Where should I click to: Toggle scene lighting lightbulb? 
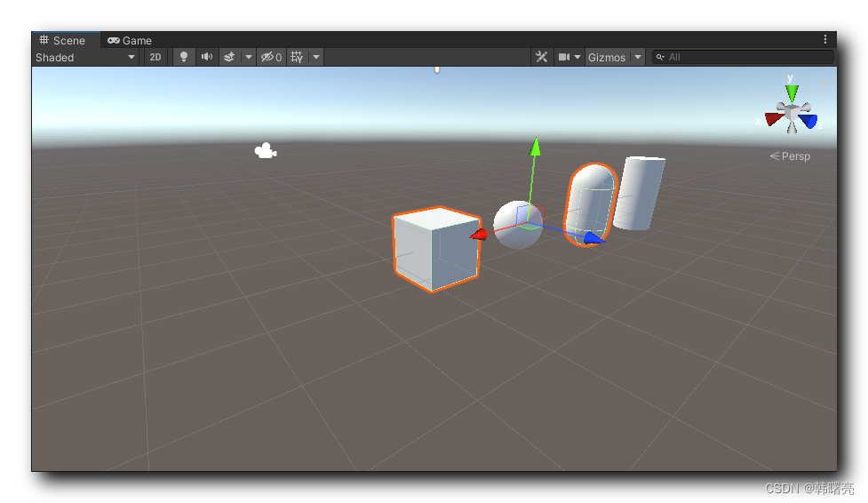click(184, 57)
